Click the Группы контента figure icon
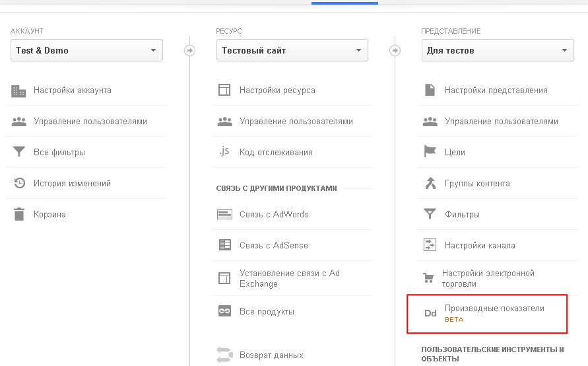 point(430,184)
